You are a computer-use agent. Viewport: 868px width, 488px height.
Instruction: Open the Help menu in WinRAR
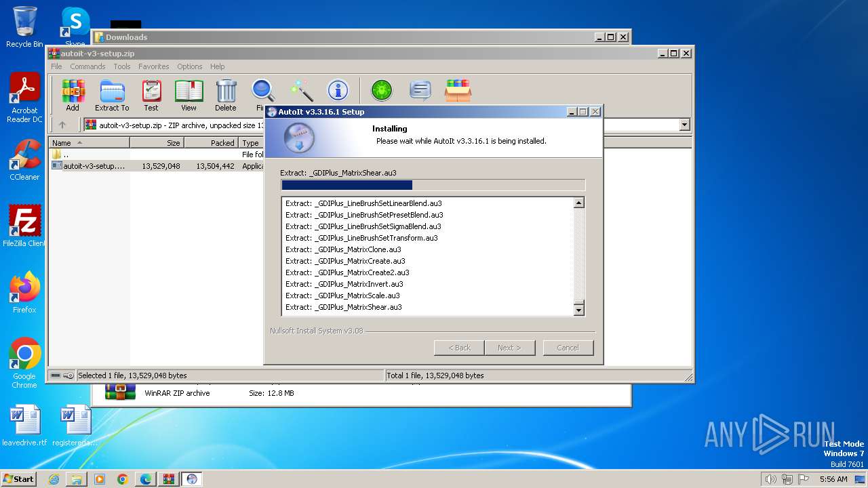(x=217, y=66)
